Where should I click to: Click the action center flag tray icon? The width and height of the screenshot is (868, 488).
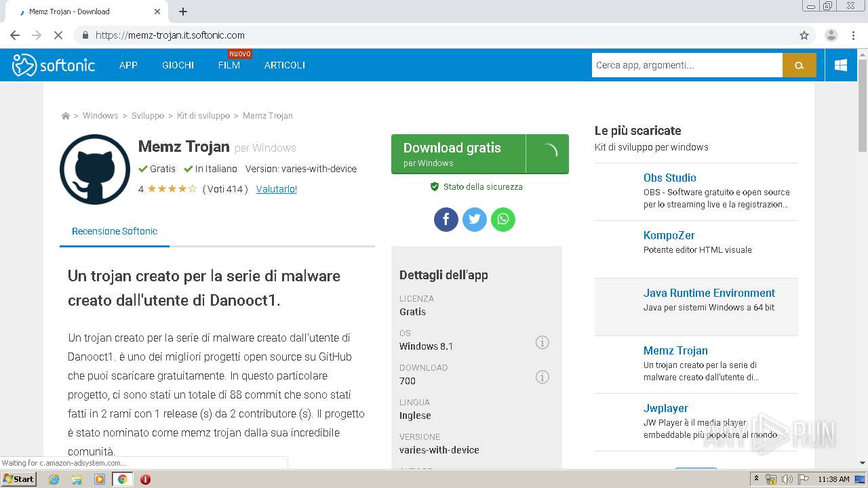point(804,479)
